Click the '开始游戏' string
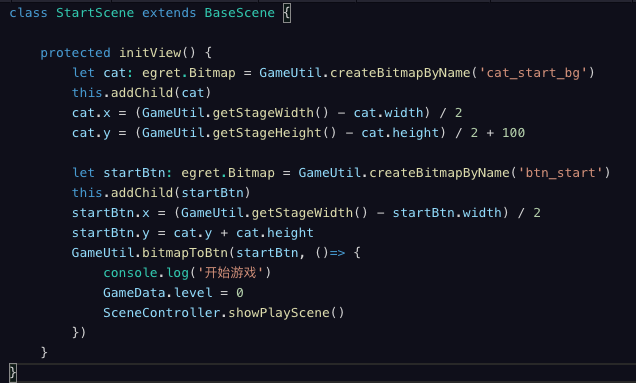Image resolution: width=636 pixels, height=383 pixels. [x=230, y=273]
